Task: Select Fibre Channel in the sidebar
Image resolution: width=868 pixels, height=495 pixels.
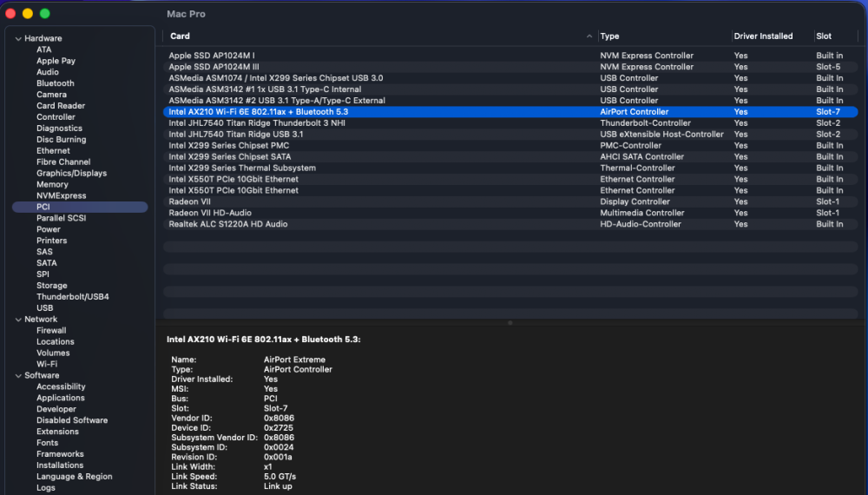Action: pos(63,162)
